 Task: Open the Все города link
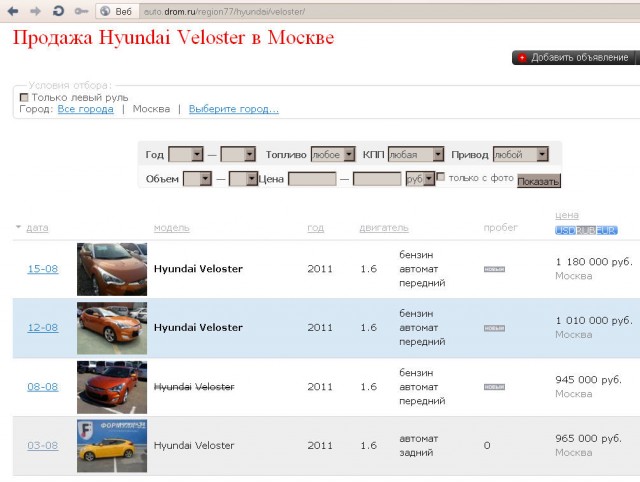85,109
